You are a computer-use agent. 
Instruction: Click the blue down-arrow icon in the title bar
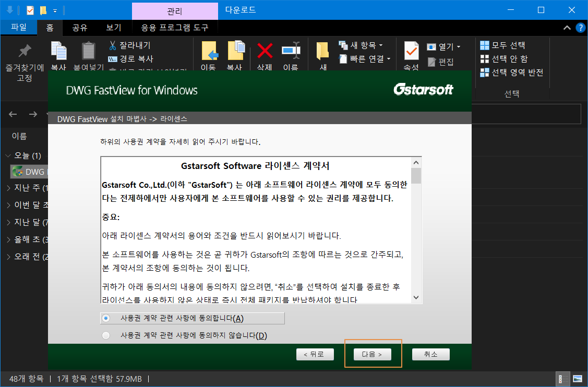10,10
